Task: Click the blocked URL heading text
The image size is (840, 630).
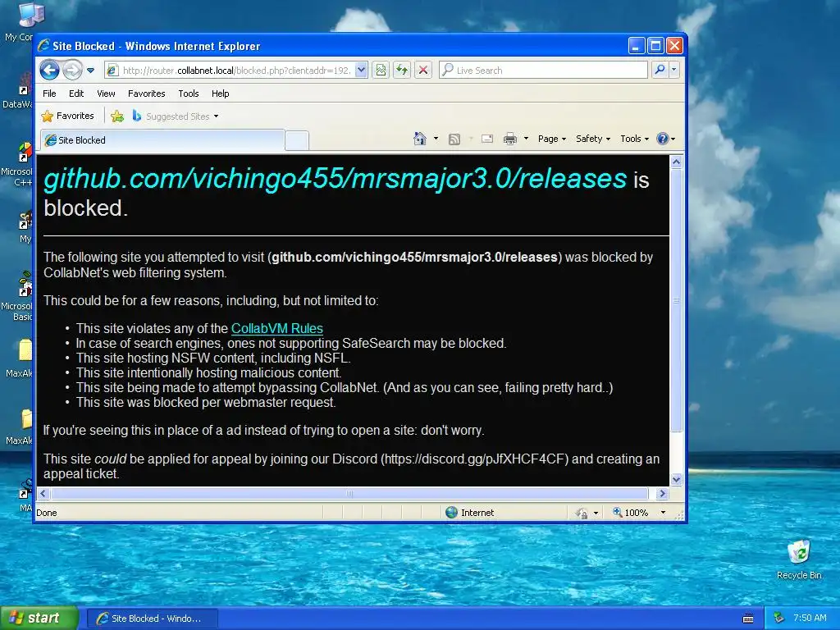Action: pos(335,178)
